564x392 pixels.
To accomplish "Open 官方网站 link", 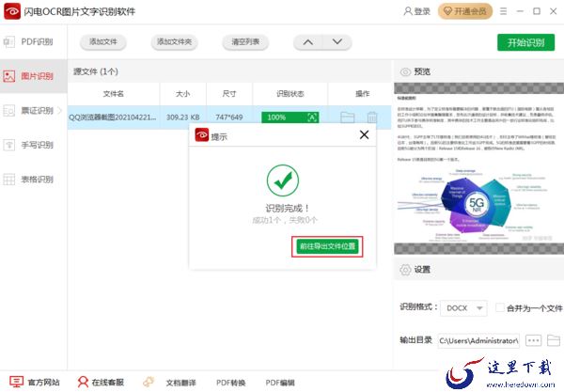I will 35,382.
